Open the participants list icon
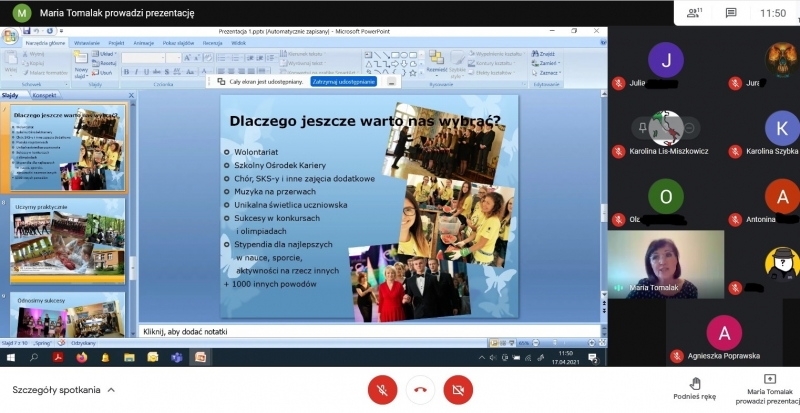Image resolution: width=800 pixels, height=413 pixels. (x=694, y=13)
